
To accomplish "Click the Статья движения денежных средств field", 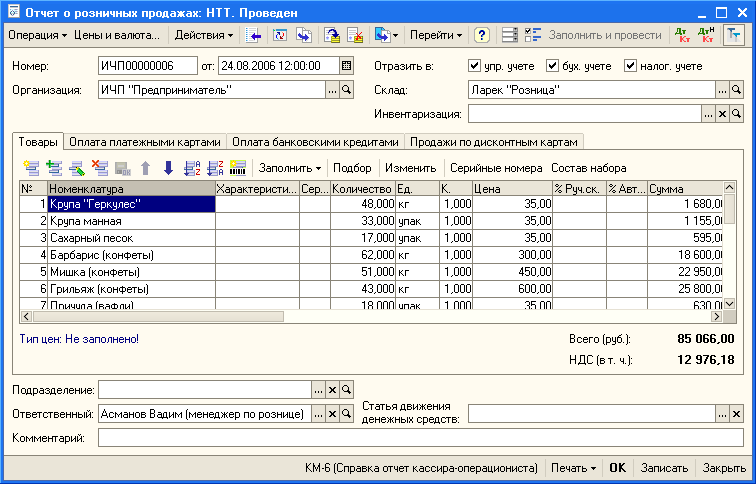I will pyautogui.click(x=592, y=414).
